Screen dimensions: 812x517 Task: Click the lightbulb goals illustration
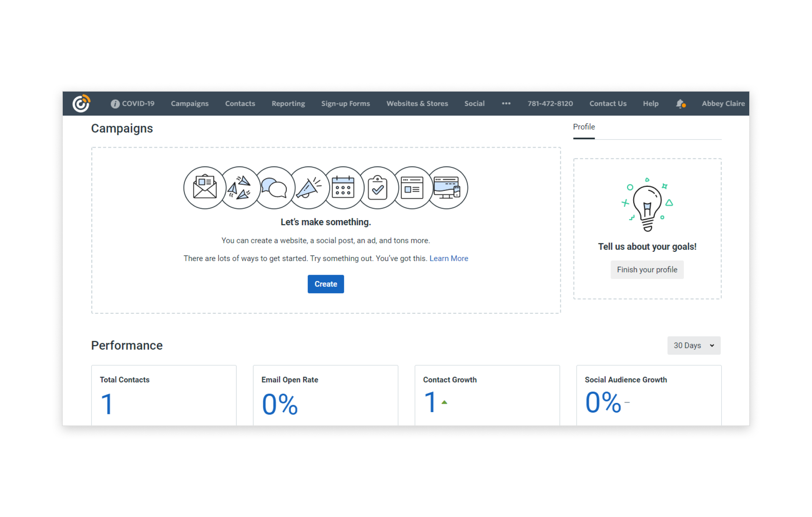point(647,205)
